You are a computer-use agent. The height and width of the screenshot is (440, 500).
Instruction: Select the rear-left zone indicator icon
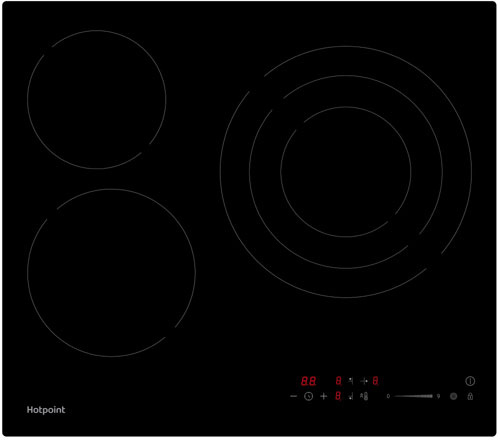tap(351, 381)
